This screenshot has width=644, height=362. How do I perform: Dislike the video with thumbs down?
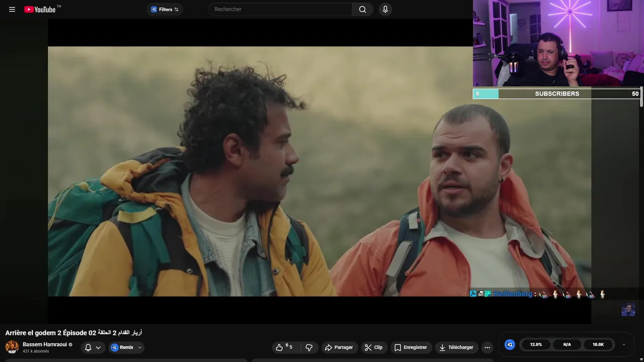tap(309, 347)
